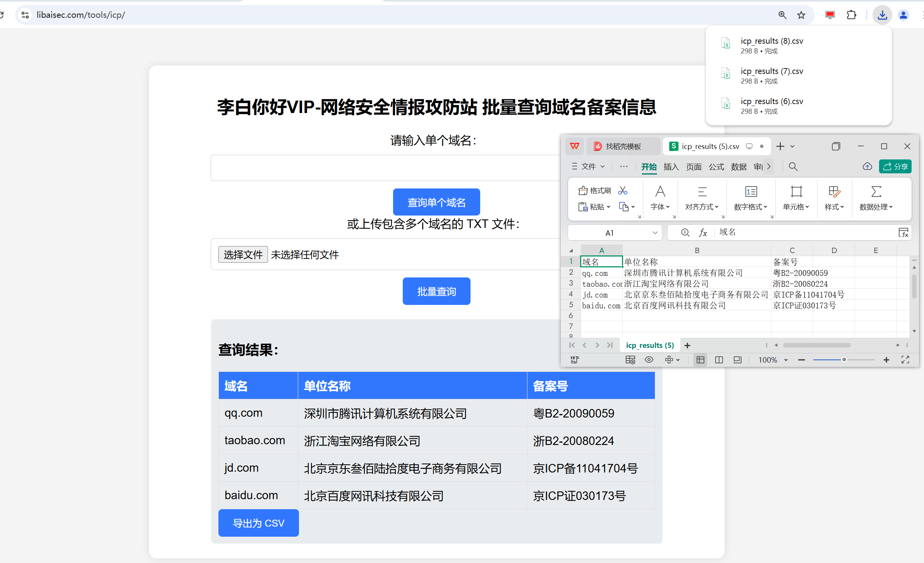Click the scissors cut icon in WPS
Image resolution: width=924 pixels, height=563 pixels.
[x=623, y=190]
